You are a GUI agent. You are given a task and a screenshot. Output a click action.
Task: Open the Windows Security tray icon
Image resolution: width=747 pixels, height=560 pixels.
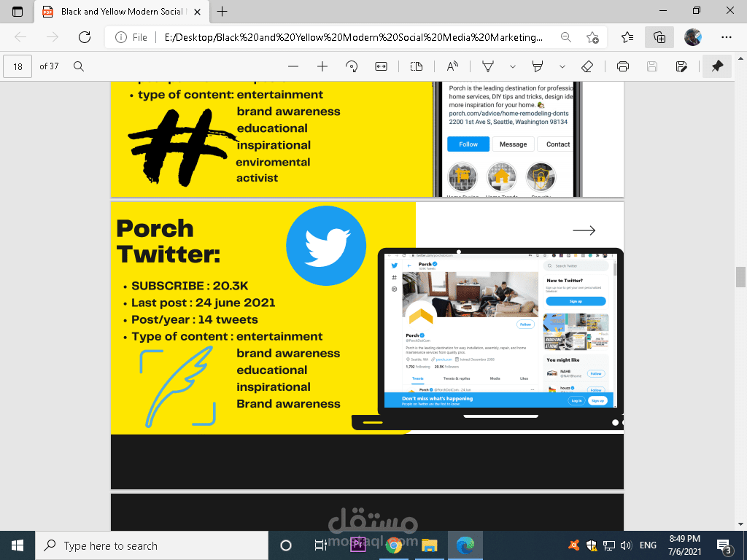pyautogui.click(x=591, y=545)
